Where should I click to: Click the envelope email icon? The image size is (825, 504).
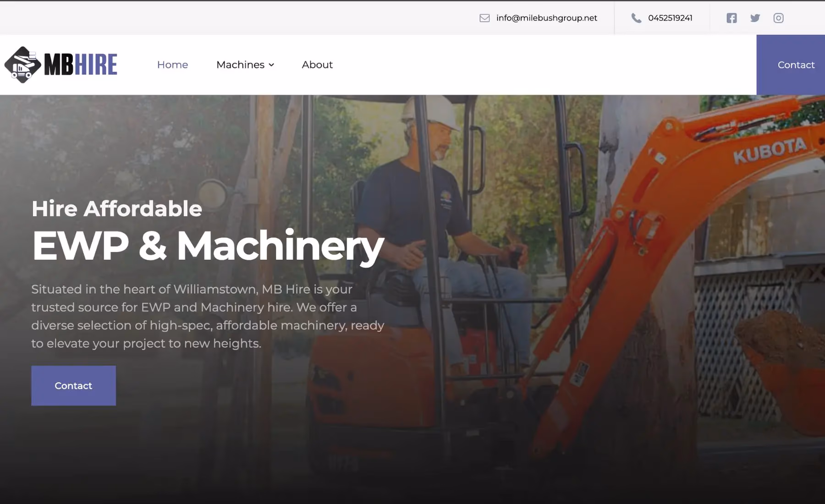[x=484, y=18]
